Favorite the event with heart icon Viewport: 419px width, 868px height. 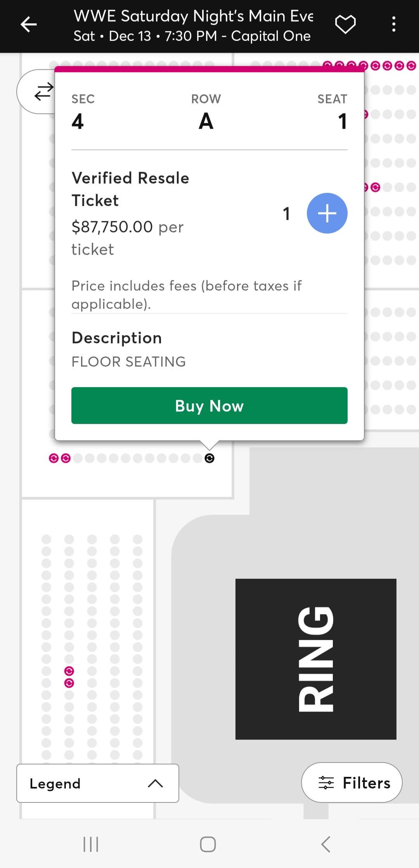point(345,24)
